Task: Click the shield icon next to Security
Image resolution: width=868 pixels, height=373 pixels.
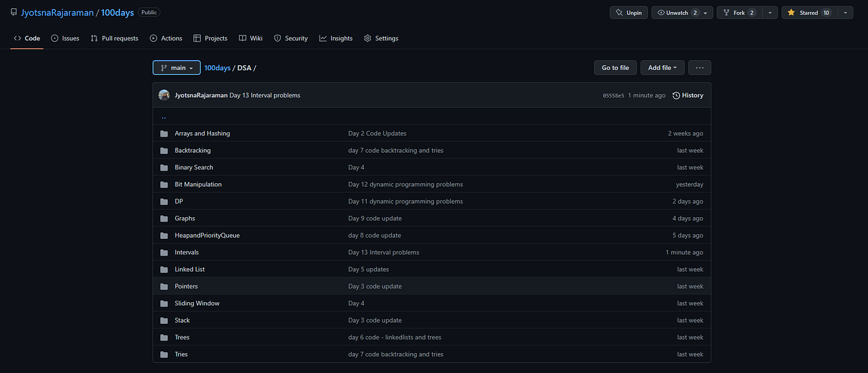Action: click(276, 38)
